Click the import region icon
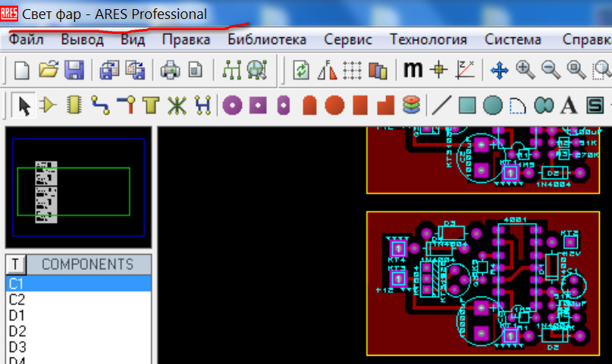The width and height of the screenshot is (612, 364). click(x=109, y=71)
